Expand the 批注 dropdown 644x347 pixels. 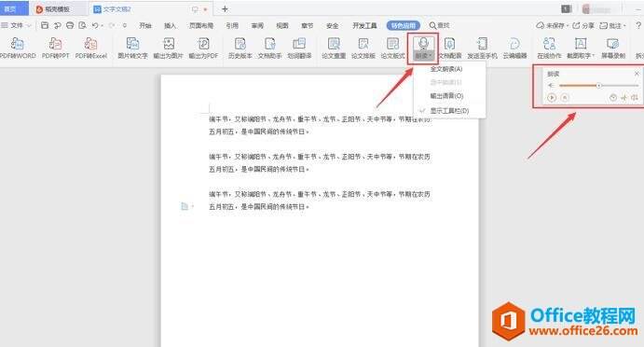pyautogui.click(x=624, y=25)
